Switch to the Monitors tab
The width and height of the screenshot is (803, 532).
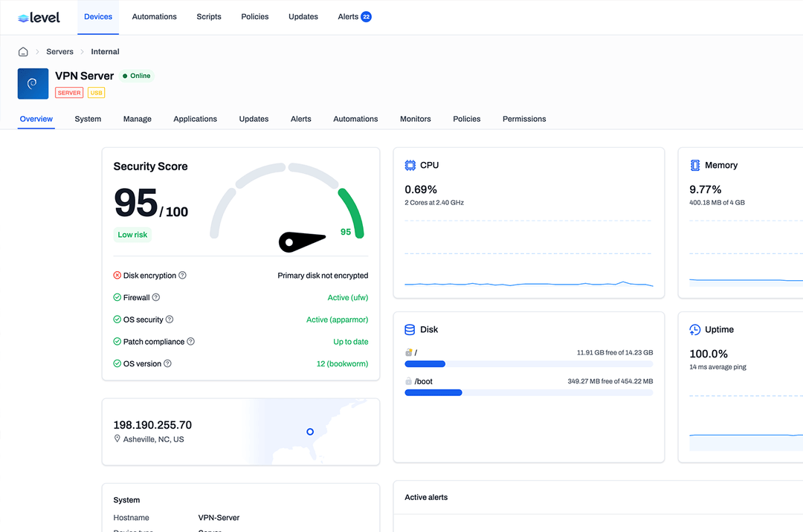click(415, 119)
